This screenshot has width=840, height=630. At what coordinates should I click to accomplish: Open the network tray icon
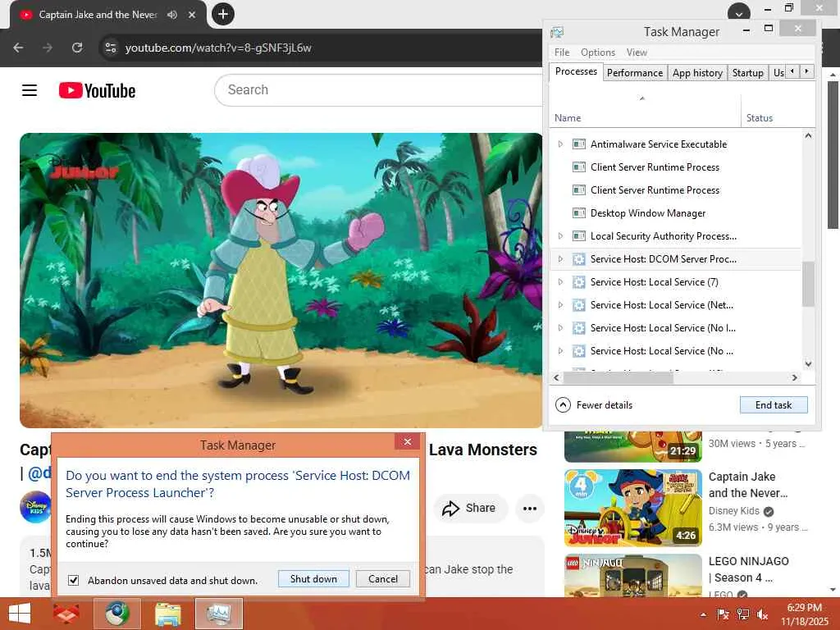coord(742,614)
